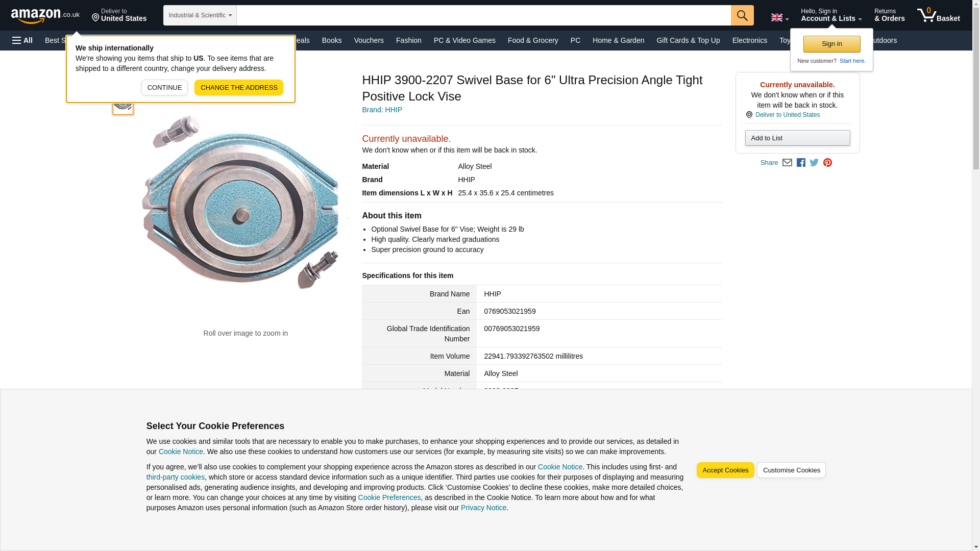Focus the Amazon search text field
The image size is (980, 551).
[483, 15]
